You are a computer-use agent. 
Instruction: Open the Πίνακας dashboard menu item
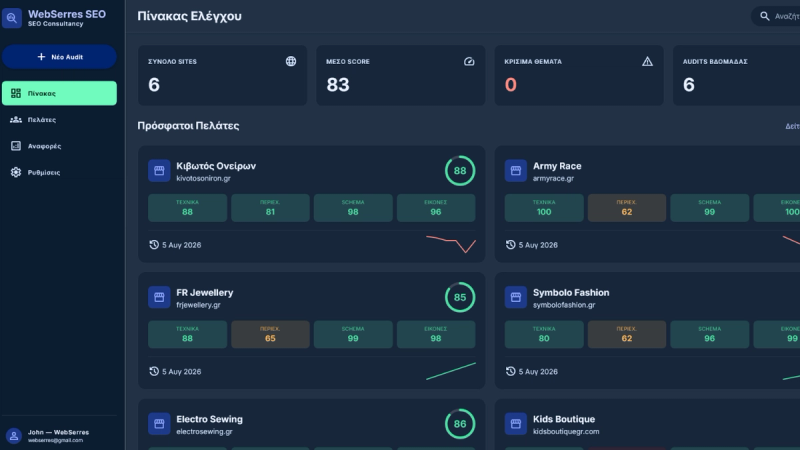pyautogui.click(x=59, y=93)
